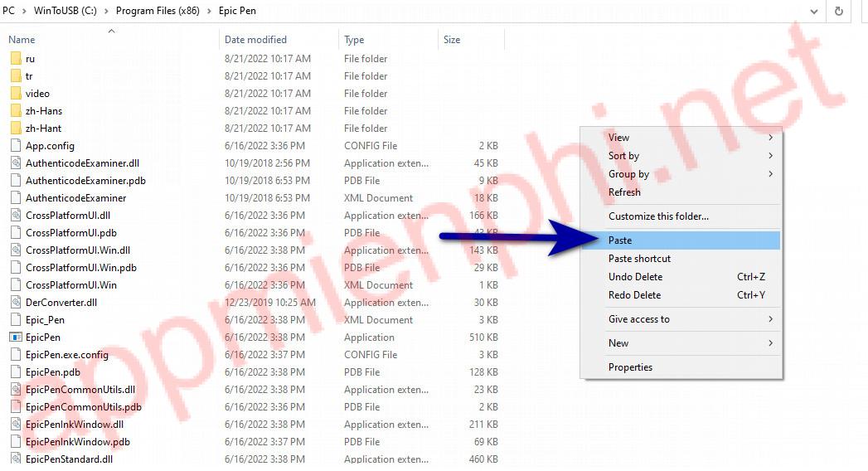The width and height of the screenshot is (868, 471).
Task: Open the address bar history dropdown
Action: coord(814,11)
